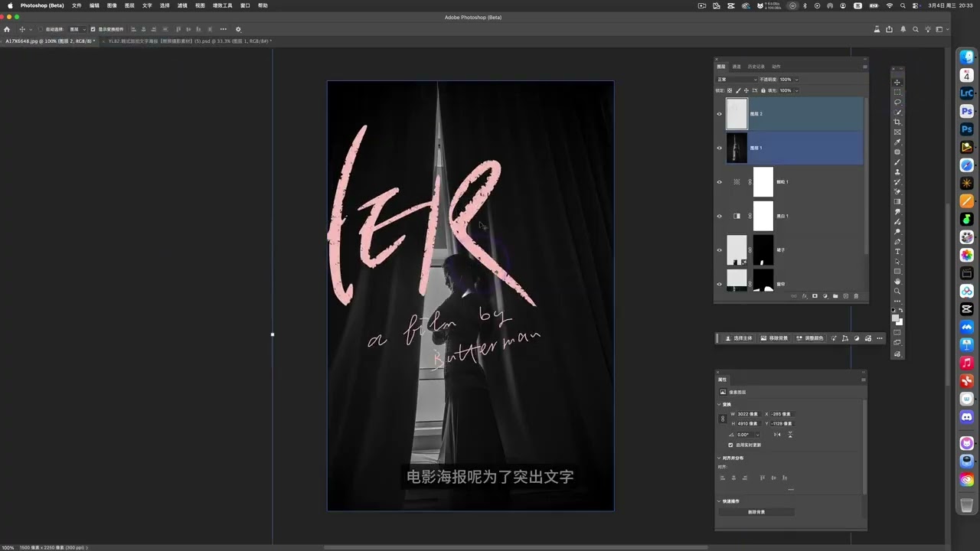Hide layer 图层 1 with eye icon
Image resolution: width=980 pixels, height=551 pixels.
(x=719, y=148)
